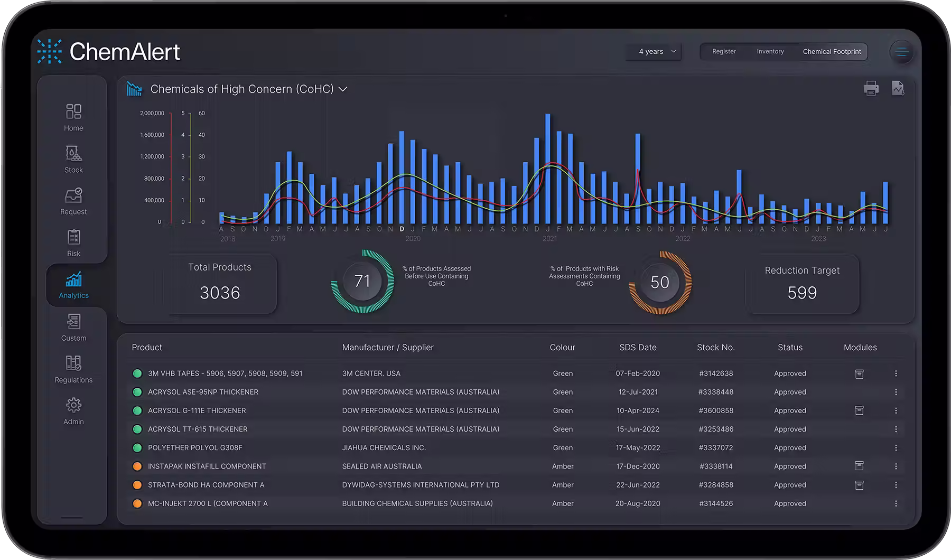The height and width of the screenshot is (560, 951).
Task: Click supplier 3M CENTER. USA
Action: tap(371, 374)
